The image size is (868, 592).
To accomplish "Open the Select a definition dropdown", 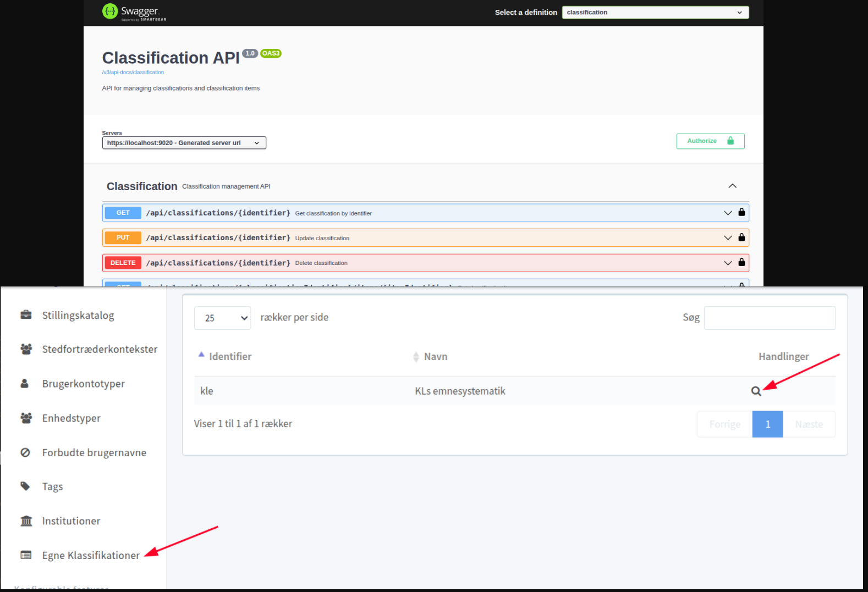I will tap(655, 12).
